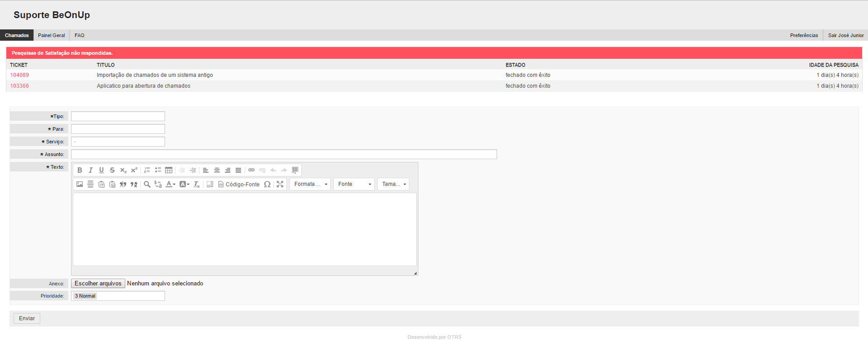Toggle italic formatting
The height and width of the screenshot is (351, 868).
click(x=90, y=170)
